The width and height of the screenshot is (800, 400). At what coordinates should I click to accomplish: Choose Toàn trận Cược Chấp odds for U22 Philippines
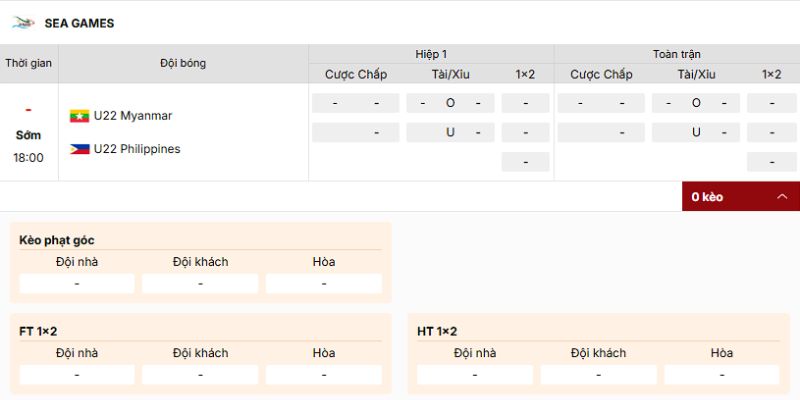pos(601,132)
